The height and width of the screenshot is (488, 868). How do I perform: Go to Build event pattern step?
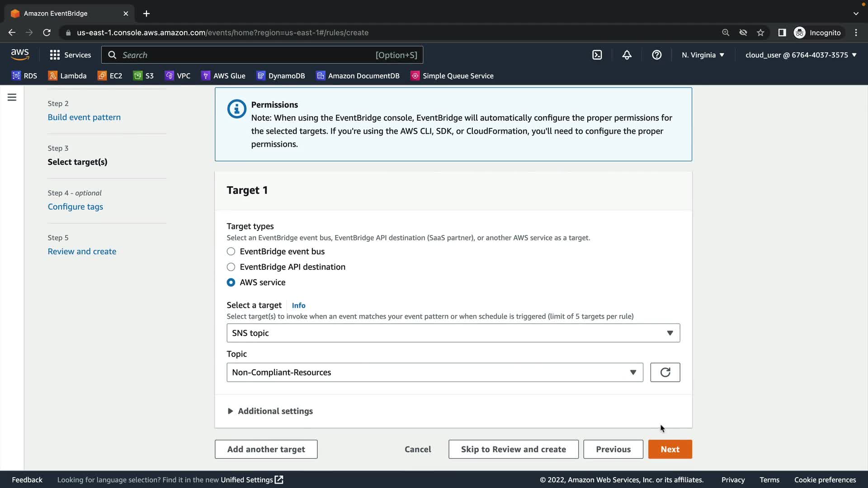coord(84,117)
